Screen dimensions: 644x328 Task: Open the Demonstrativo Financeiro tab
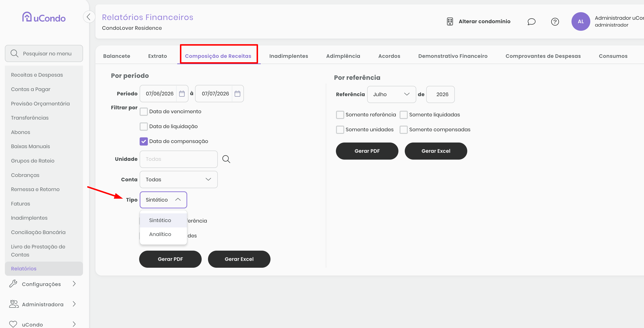[453, 56]
